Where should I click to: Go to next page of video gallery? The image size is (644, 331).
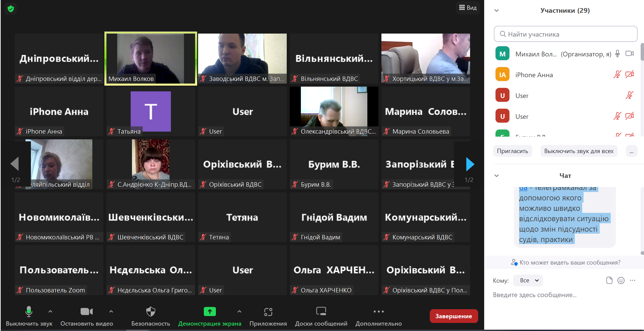coord(470,164)
